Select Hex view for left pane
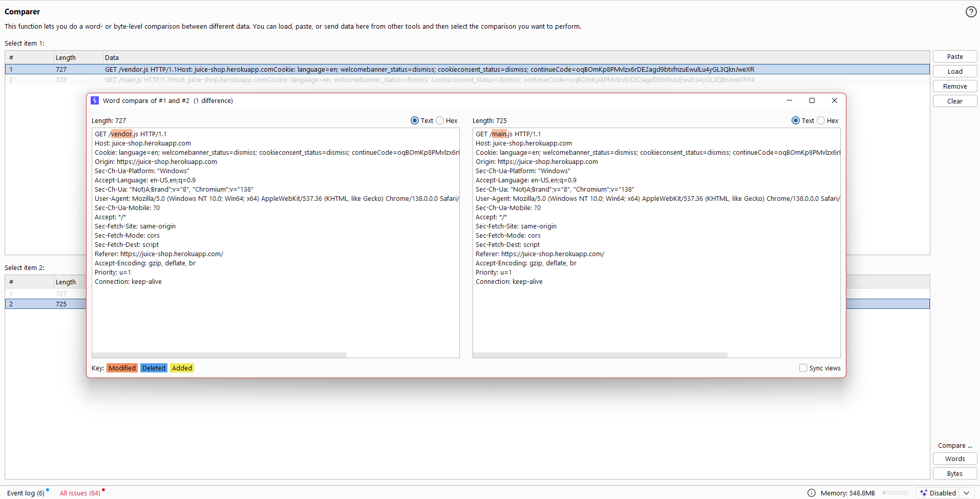The width and height of the screenshot is (980, 499). point(440,121)
